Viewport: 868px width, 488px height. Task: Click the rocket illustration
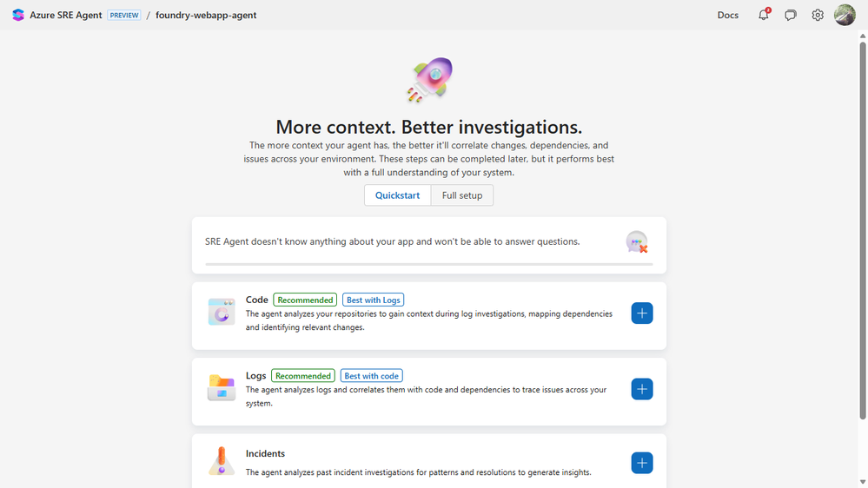click(429, 80)
